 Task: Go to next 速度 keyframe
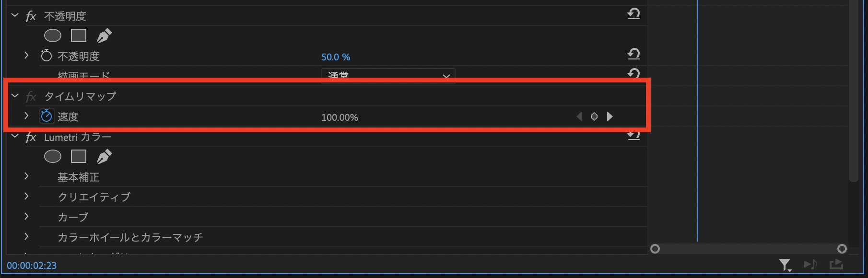(610, 116)
